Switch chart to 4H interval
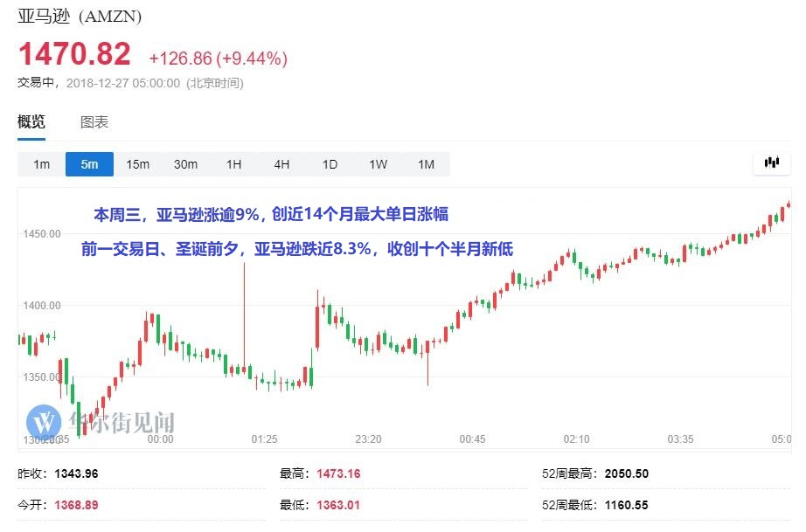The height and width of the screenshot is (532, 806). point(281,164)
